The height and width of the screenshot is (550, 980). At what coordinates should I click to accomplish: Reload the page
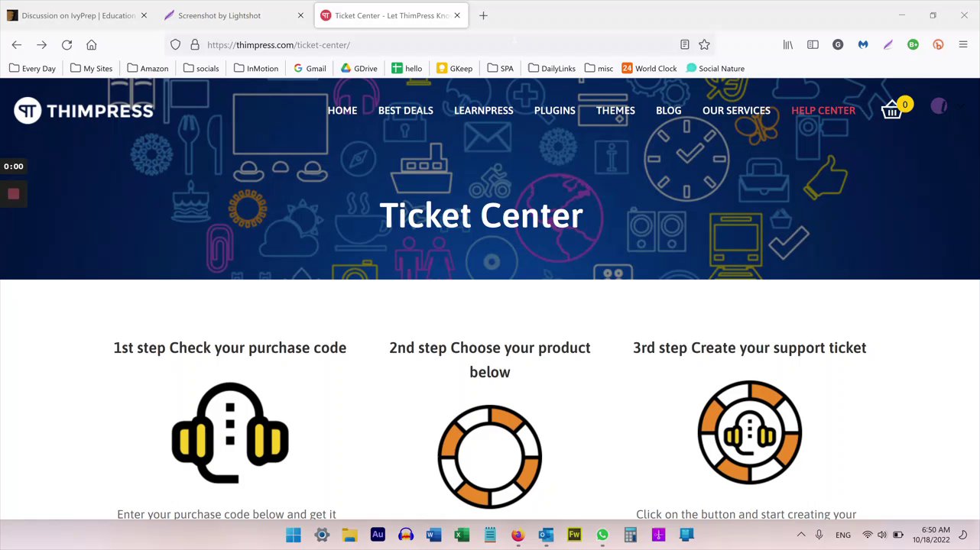click(67, 45)
